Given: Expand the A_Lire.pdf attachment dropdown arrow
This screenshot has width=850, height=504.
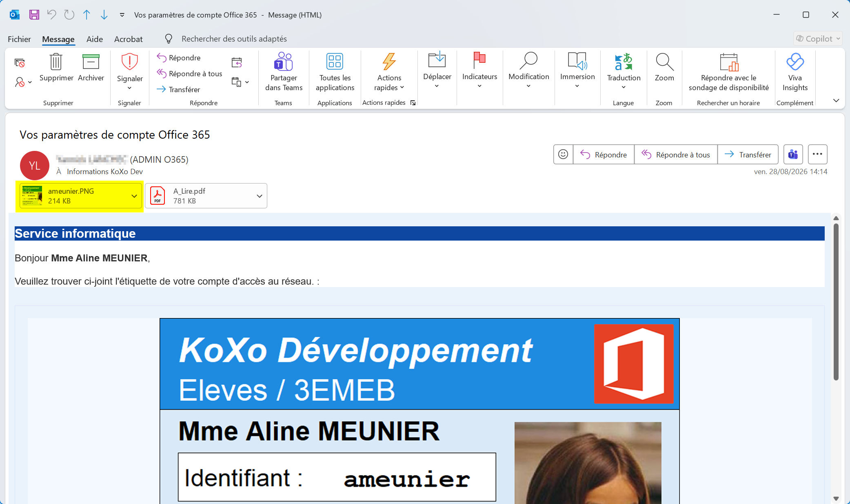Looking at the screenshot, I should pyautogui.click(x=260, y=196).
